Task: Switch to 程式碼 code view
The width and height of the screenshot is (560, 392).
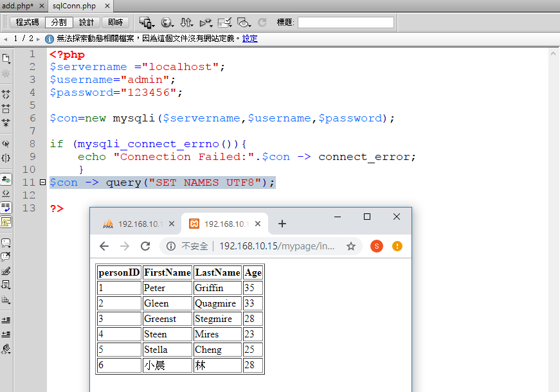Action: 27,22
